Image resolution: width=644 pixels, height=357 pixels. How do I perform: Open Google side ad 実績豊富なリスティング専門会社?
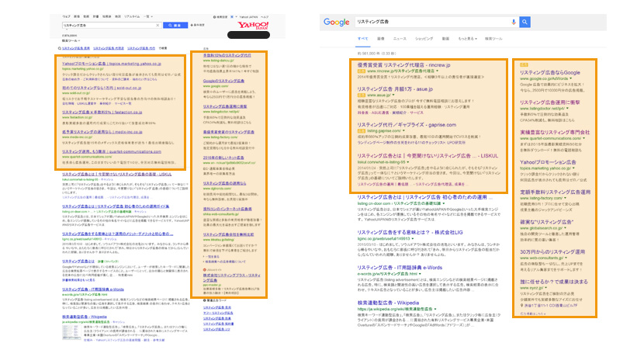click(555, 132)
